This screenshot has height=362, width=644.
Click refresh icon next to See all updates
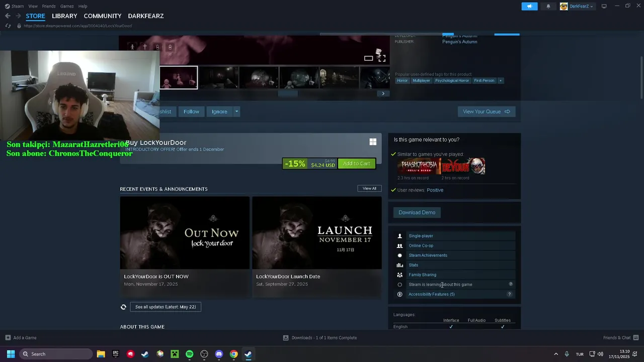click(123, 307)
